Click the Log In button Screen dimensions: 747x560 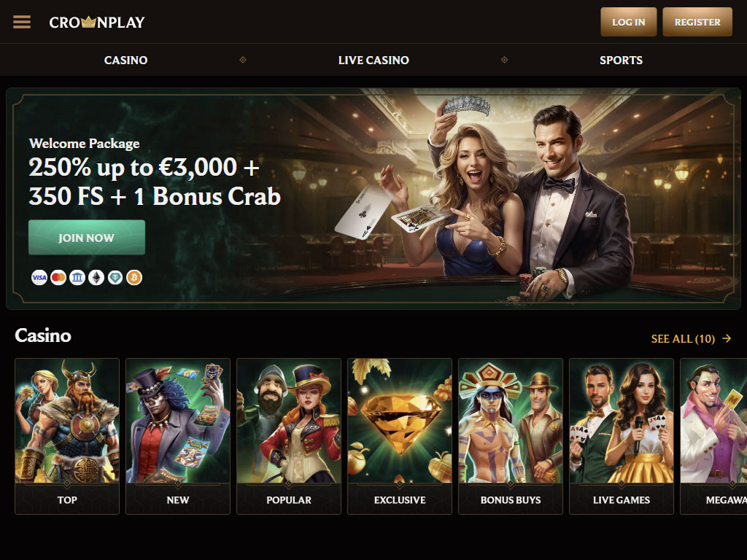[628, 22]
